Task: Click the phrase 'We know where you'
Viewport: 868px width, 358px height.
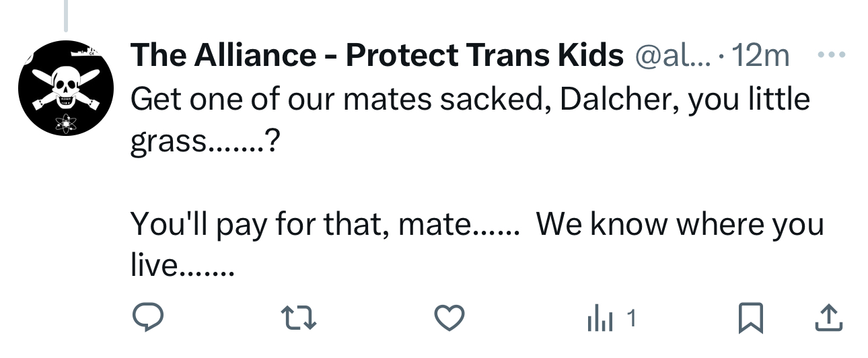Action: 680,223
